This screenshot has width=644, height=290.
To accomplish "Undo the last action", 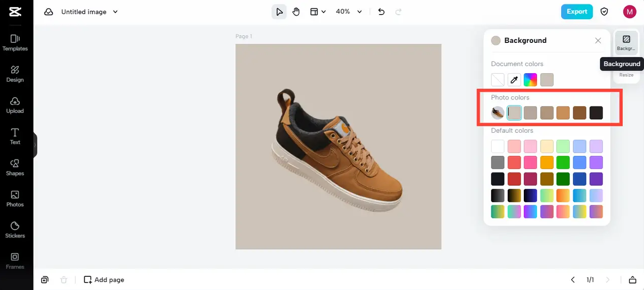I will 381,12.
